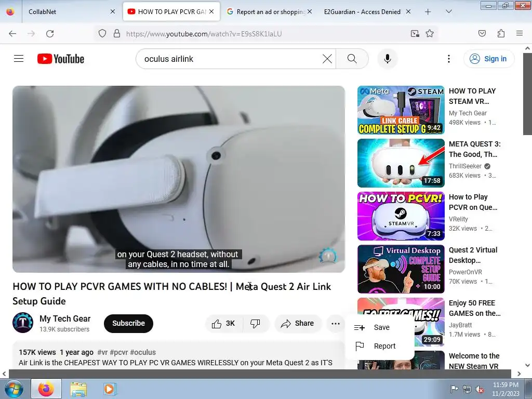Open the Link Cable Complete Setup thumbnail
This screenshot has height=399, width=532.
[x=401, y=110]
